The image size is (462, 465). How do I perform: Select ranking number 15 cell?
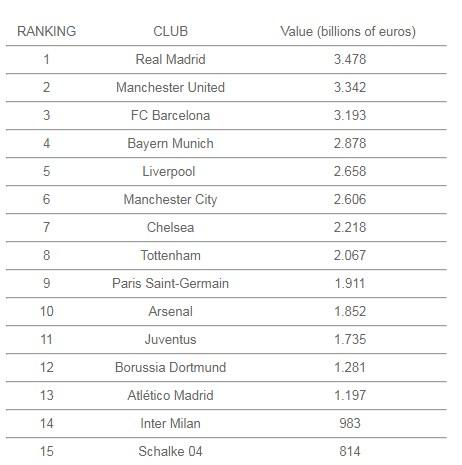pyautogui.click(x=47, y=451)
